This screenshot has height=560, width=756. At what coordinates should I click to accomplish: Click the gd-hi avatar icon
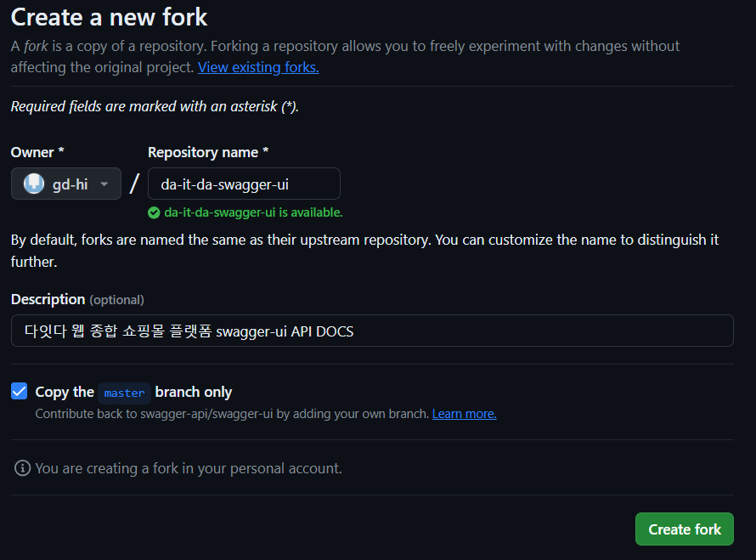(x=34, y=184)
